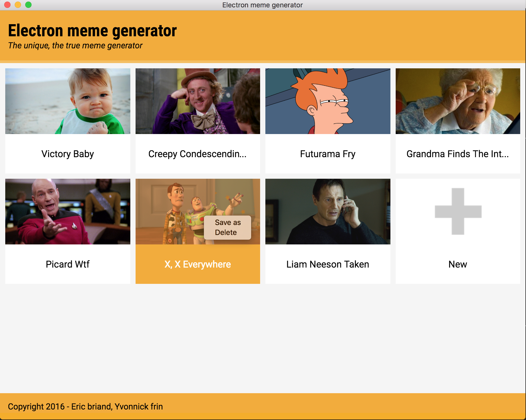Toggle selection on Picard Wtf card
Screen dimensions: 526x420
coord(68,229)
